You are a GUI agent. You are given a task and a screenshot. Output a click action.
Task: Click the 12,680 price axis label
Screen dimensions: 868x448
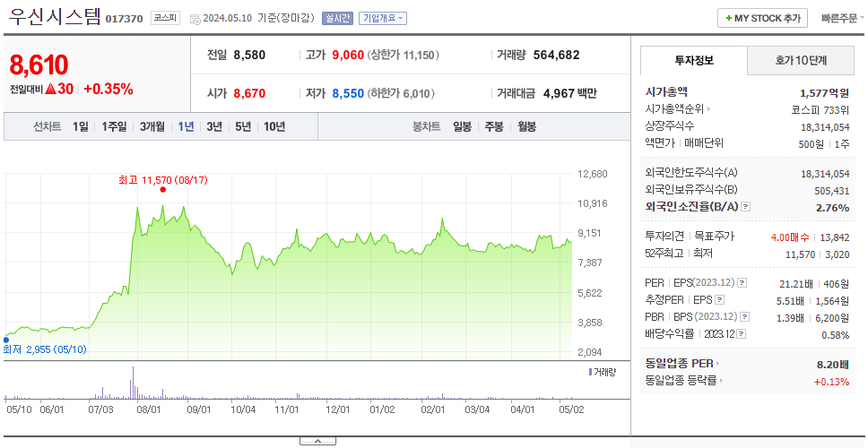coord(593,174)
